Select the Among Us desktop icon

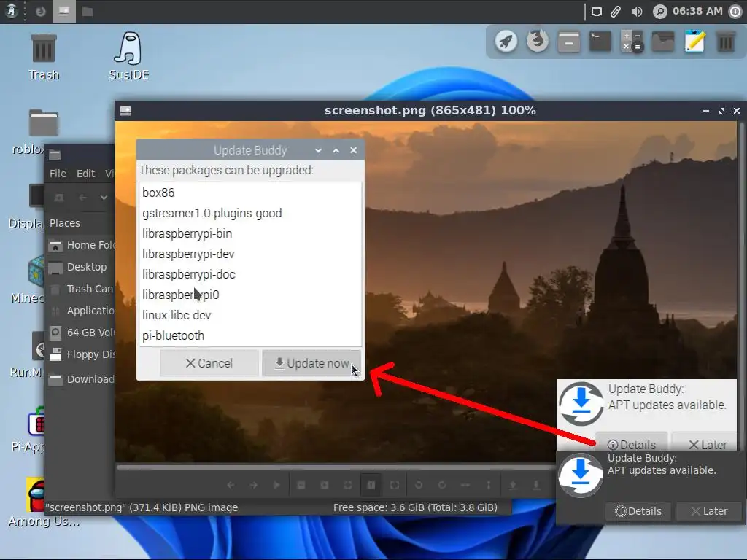coord(34,503)
